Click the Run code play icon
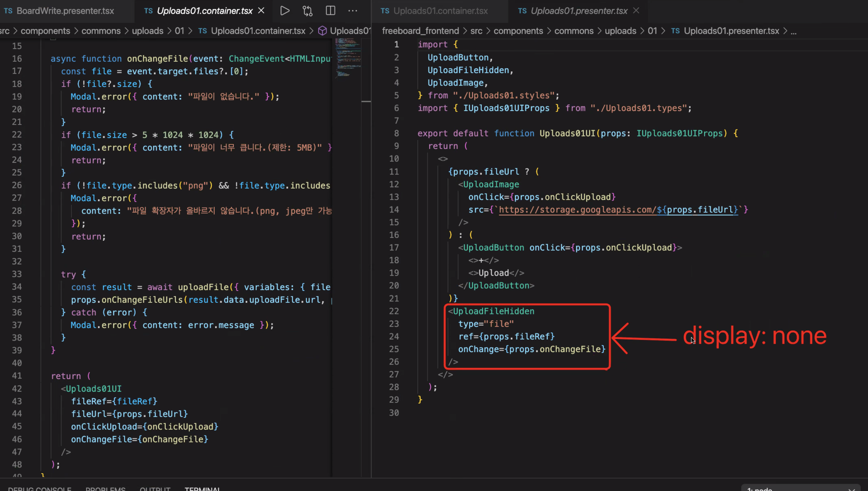 click(x=285, y=11)
